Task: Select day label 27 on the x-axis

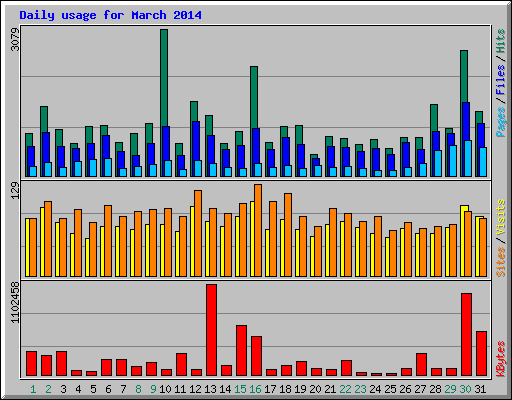Action: tap(420, 389)
